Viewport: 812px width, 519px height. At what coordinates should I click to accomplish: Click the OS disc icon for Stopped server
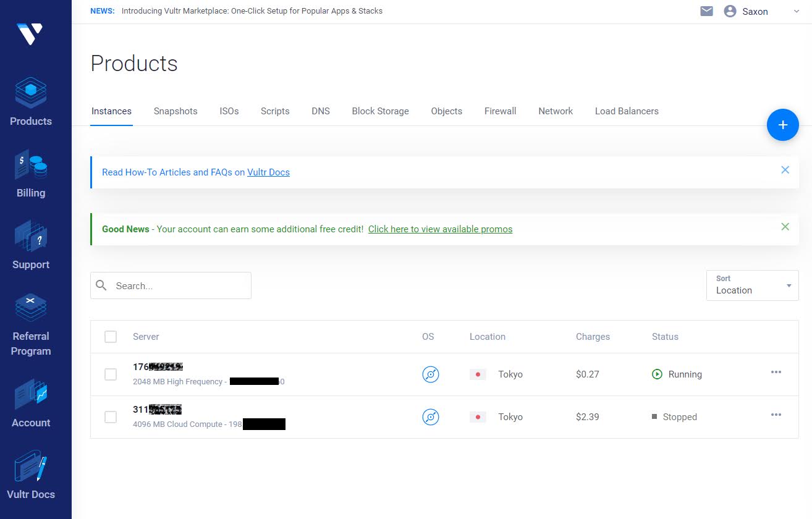[431, 417]
